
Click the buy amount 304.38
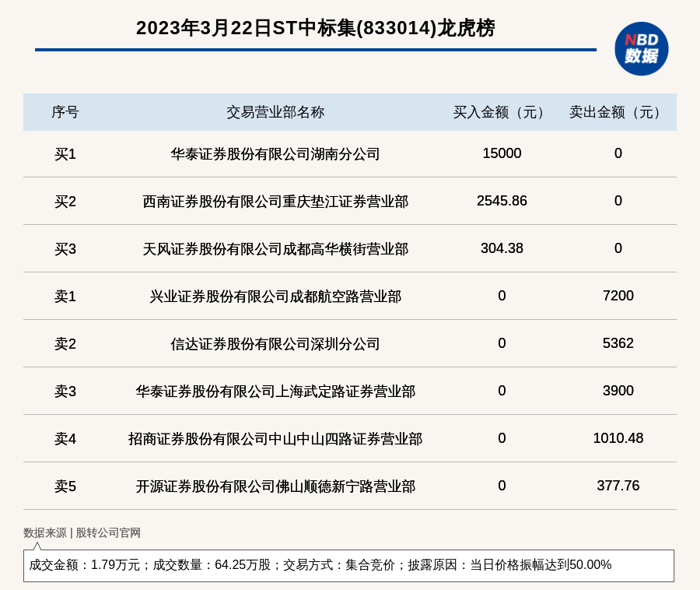point(502,248)
